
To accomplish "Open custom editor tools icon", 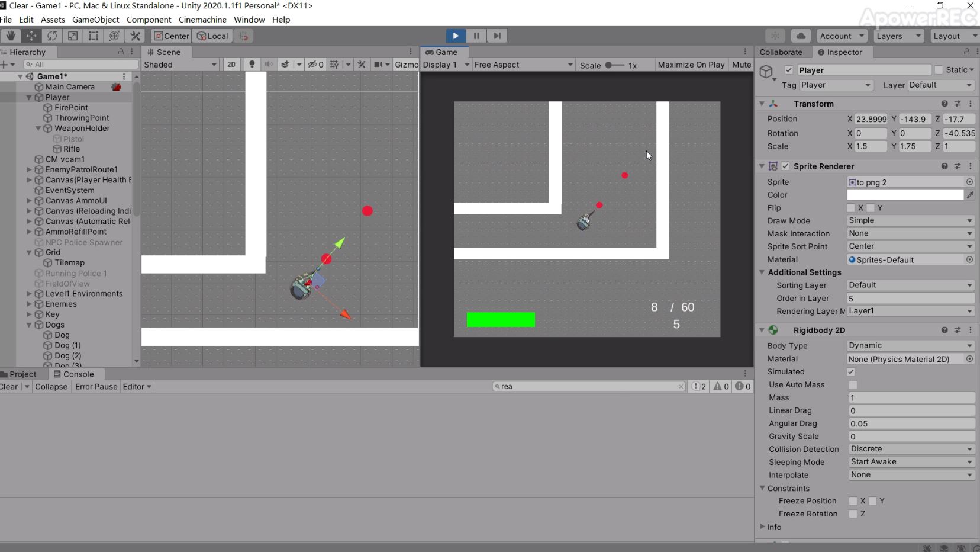I will [x=135, y=36].
